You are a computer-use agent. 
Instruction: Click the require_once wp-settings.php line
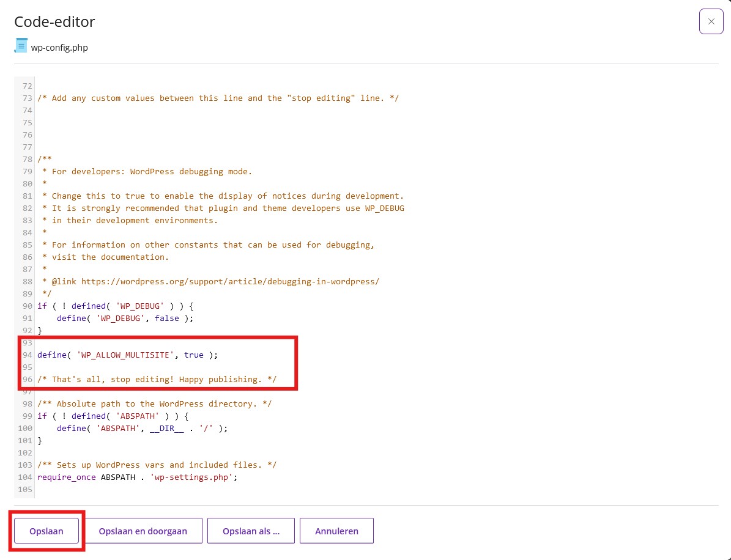(137, 477)
